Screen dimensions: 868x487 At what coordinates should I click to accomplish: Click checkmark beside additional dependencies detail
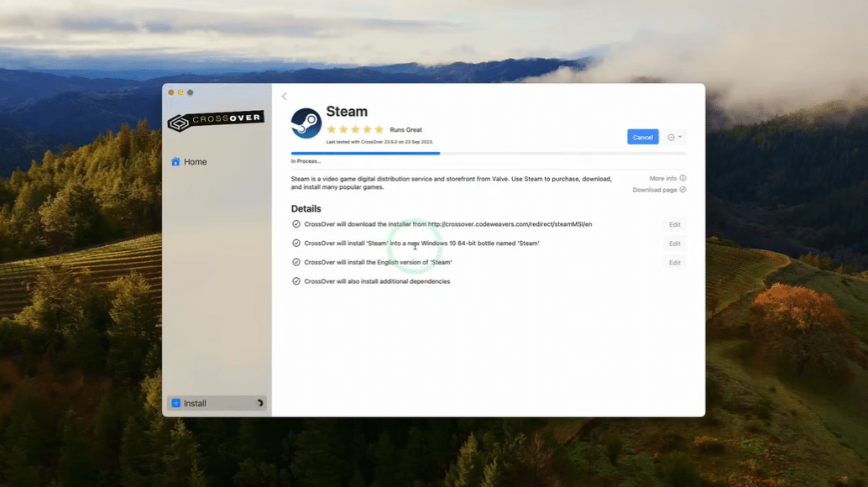296,281
